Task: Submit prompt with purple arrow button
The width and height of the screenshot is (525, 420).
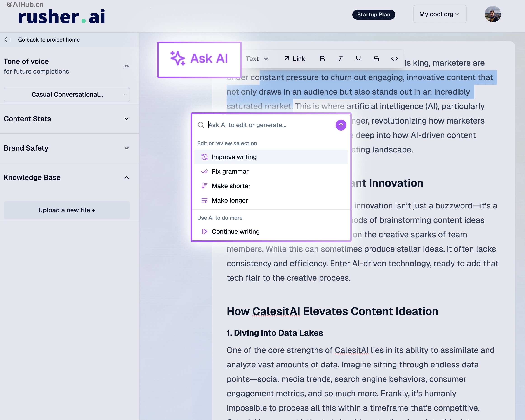Action: 341,125
